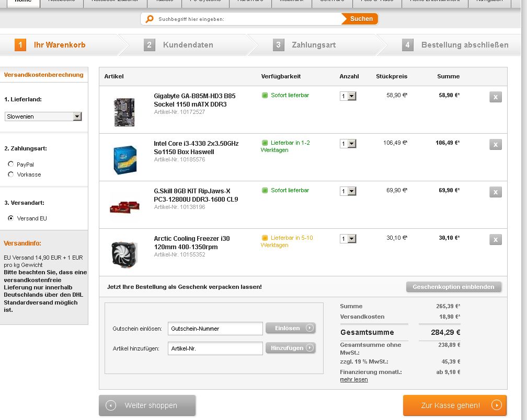Click the magnifying glass search icon

tap(150, 19)
